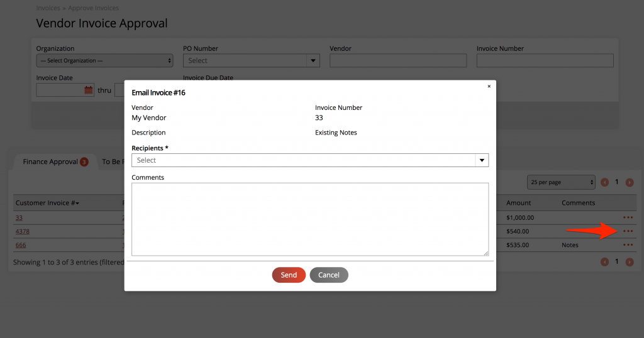The height and width of the screenshot is (338, 644).
Task: Click the Cancel button
Action: pos(328,275)
